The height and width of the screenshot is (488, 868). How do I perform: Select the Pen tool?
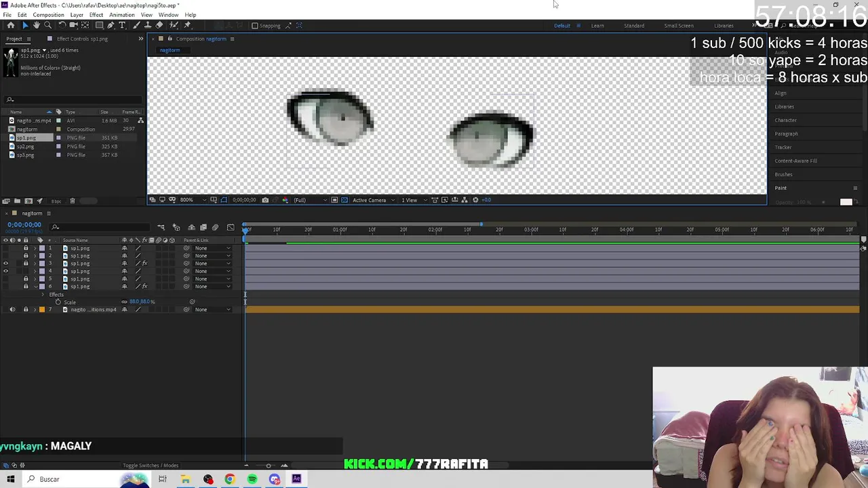[x=111, y=25]
